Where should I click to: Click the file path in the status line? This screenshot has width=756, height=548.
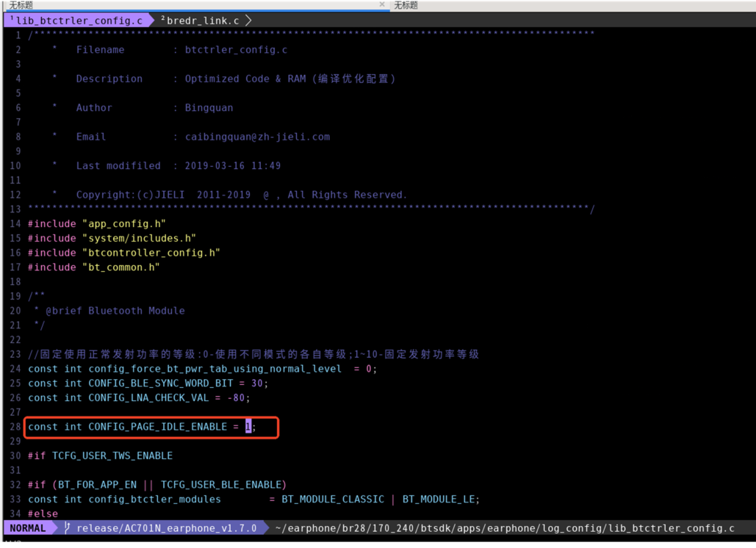[505, 528]
